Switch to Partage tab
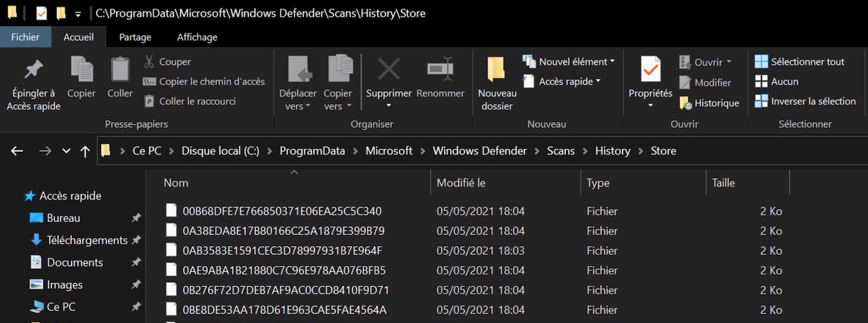Viewport: 868px width, 323px height. click(x=135, y=37)
